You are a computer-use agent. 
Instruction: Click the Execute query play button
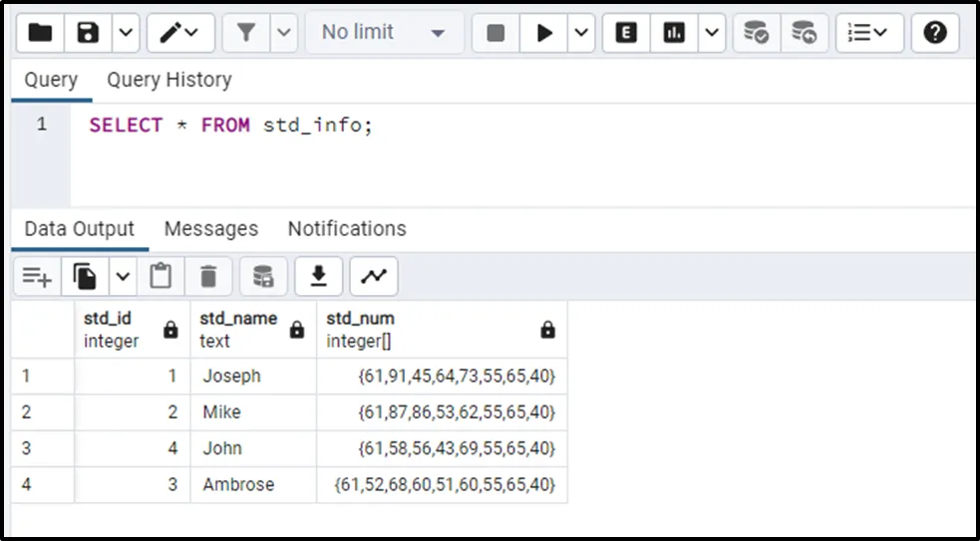[x=544, y=33]
